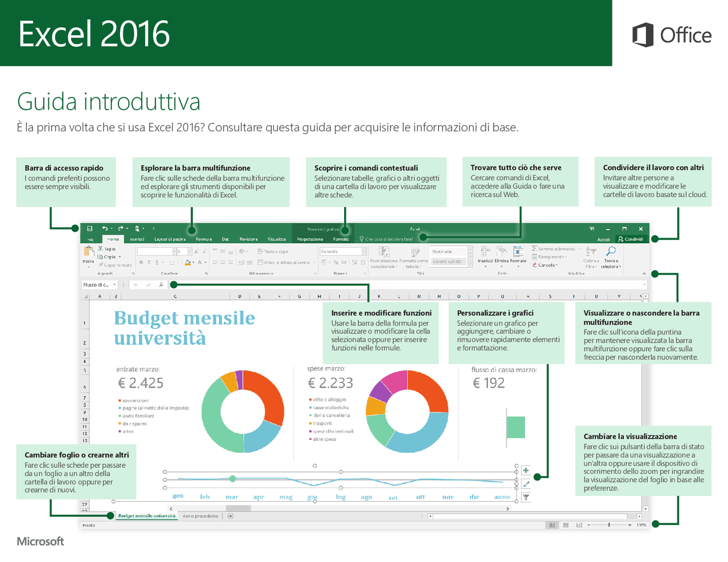Open Trova e seleziona with the magnifier icon

611,252
